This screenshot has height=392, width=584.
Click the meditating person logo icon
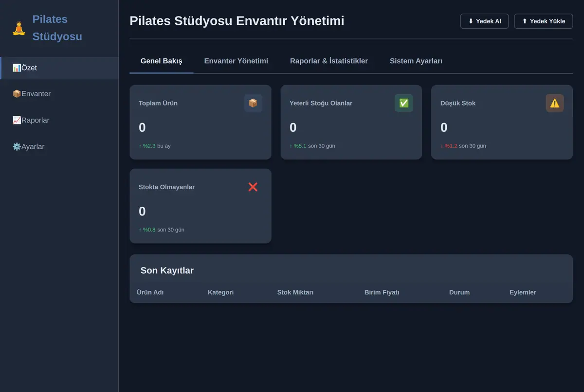coord(18,28)
